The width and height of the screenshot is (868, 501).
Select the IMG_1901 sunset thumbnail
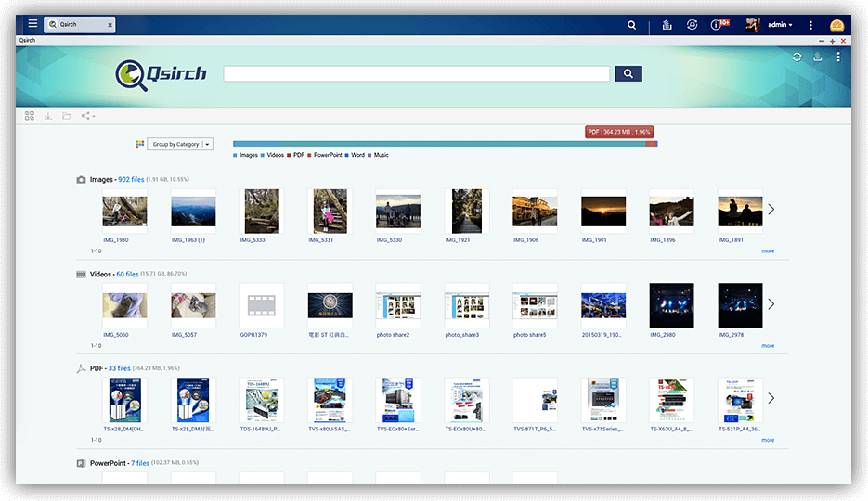(x=603, y=211)
